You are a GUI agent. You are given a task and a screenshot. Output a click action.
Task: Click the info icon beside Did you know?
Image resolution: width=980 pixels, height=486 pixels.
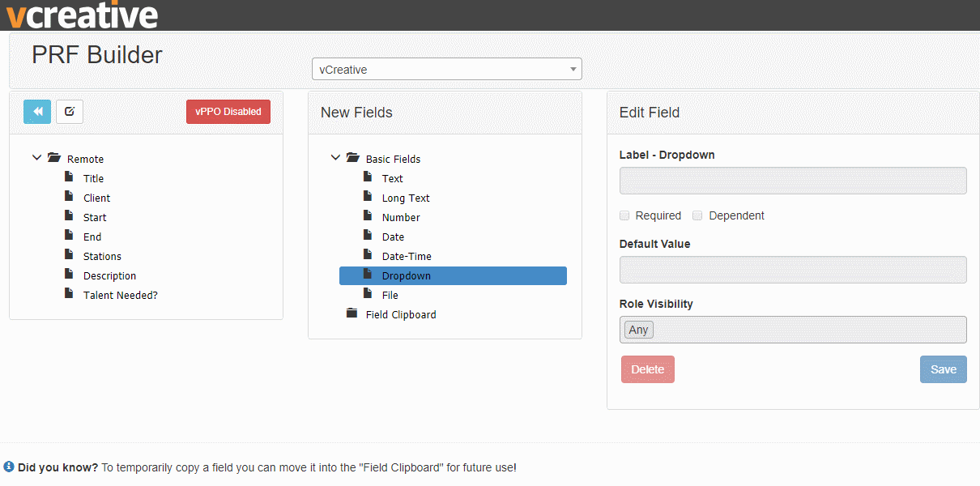(9, 467)
